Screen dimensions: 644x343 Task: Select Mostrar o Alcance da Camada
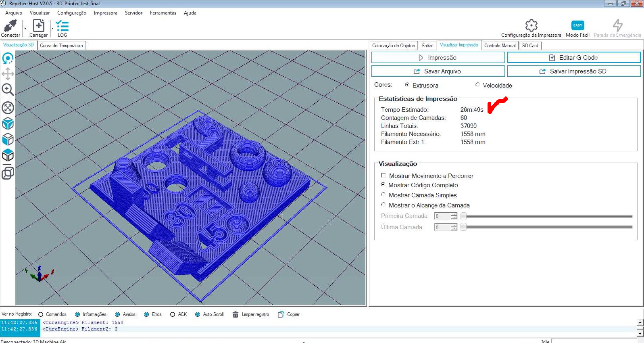[x=383, y=205]
